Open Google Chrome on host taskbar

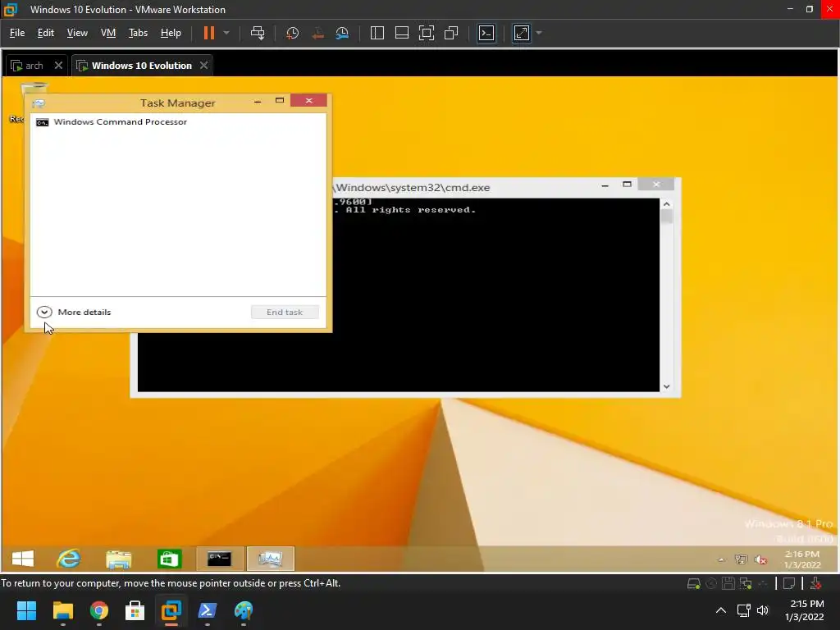tap(99, 610)
